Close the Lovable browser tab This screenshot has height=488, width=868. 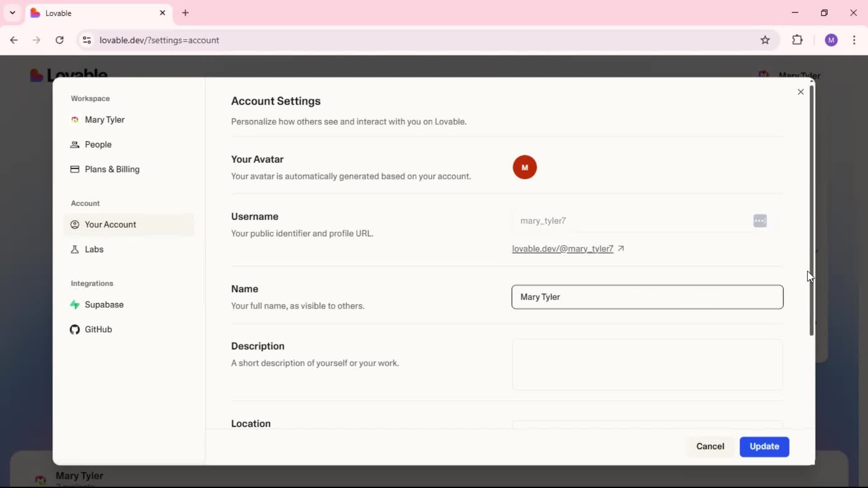(x=162, y=13)
